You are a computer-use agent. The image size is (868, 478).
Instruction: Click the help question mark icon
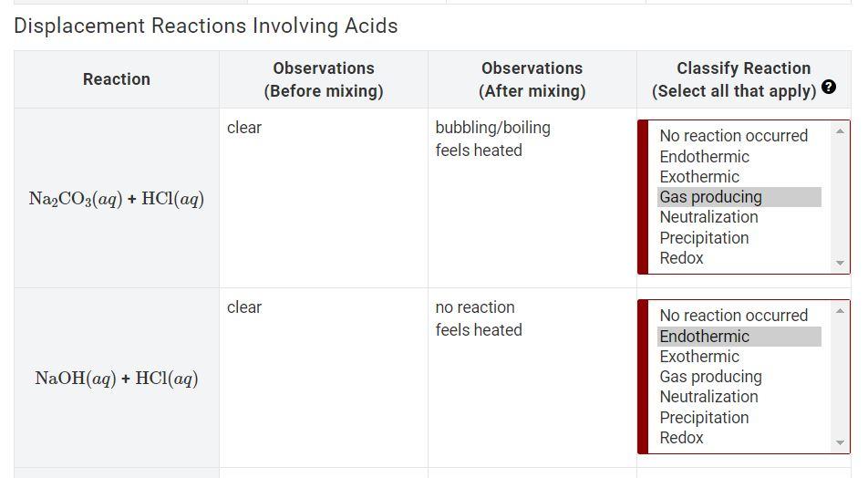click(x=828, y=87)
